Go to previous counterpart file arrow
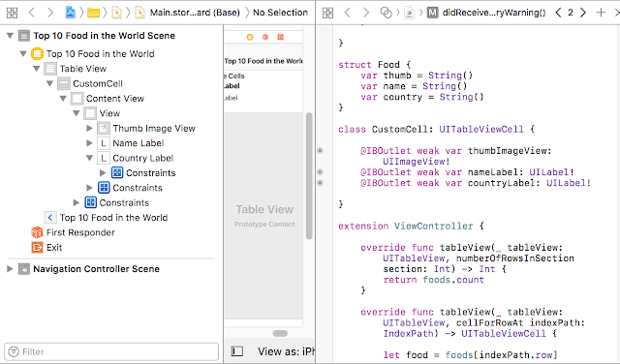 558,13
